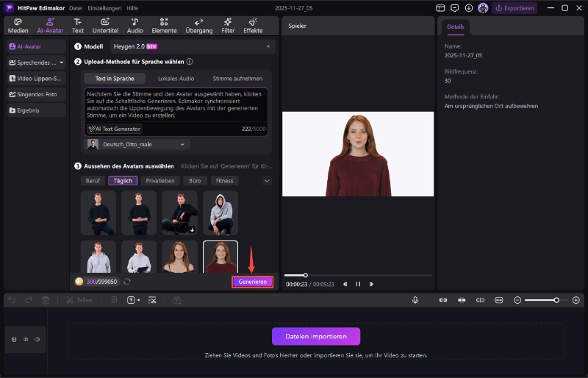The image size is (588, 378).
Task: Click the shield marker icon in timeline toolbar
Action: pyautogui.click(x=115, y=300)
